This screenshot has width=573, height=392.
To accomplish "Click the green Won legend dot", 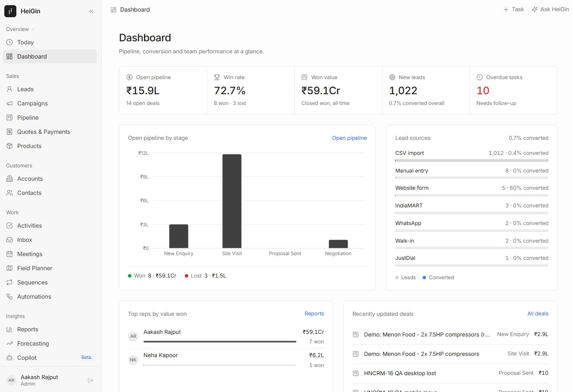I will point(130,276).
